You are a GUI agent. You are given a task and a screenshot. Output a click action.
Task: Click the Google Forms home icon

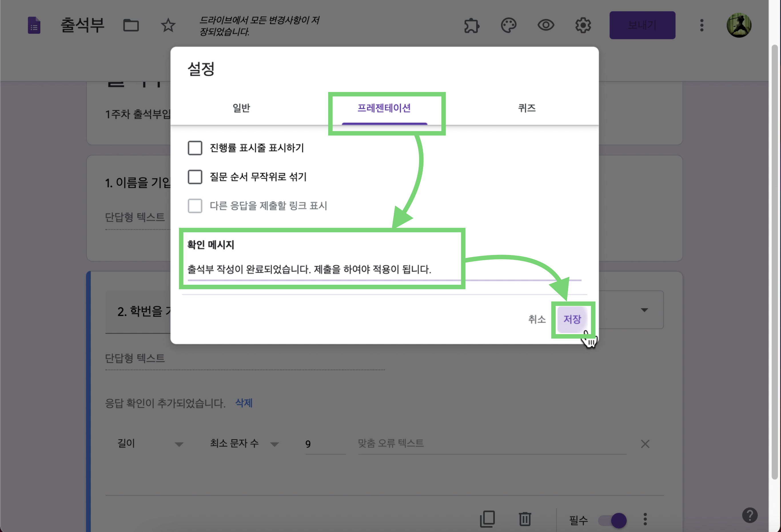[x=34, y=25]
